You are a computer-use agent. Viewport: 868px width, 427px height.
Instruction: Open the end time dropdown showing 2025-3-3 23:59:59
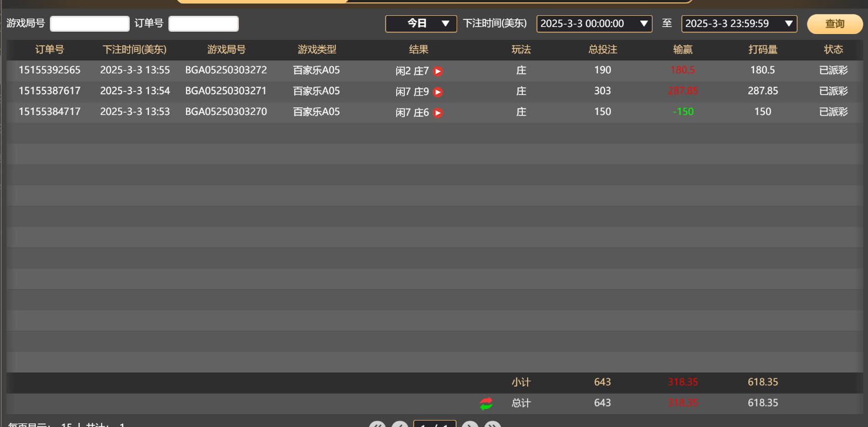pyautogui.click(x=739, y=24)
